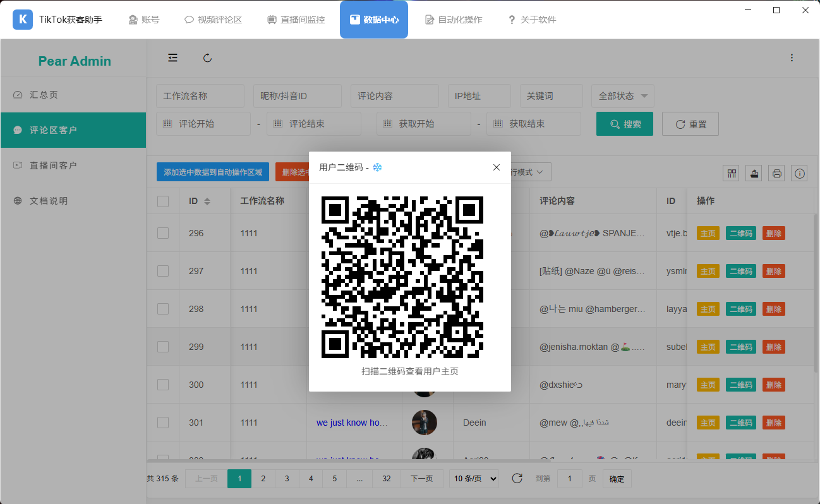The width and height of the screenshot is (820, 504).
Task: Go to page 5
Action: click(334, 479)
